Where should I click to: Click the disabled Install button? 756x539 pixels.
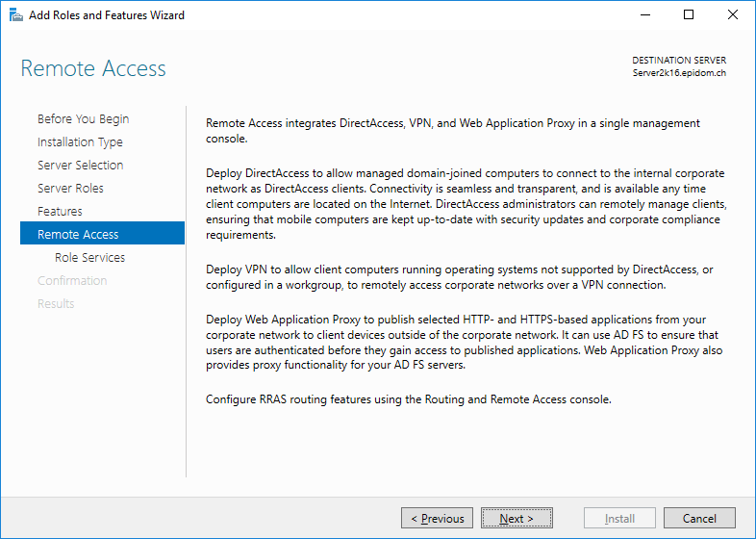(619, 518)
